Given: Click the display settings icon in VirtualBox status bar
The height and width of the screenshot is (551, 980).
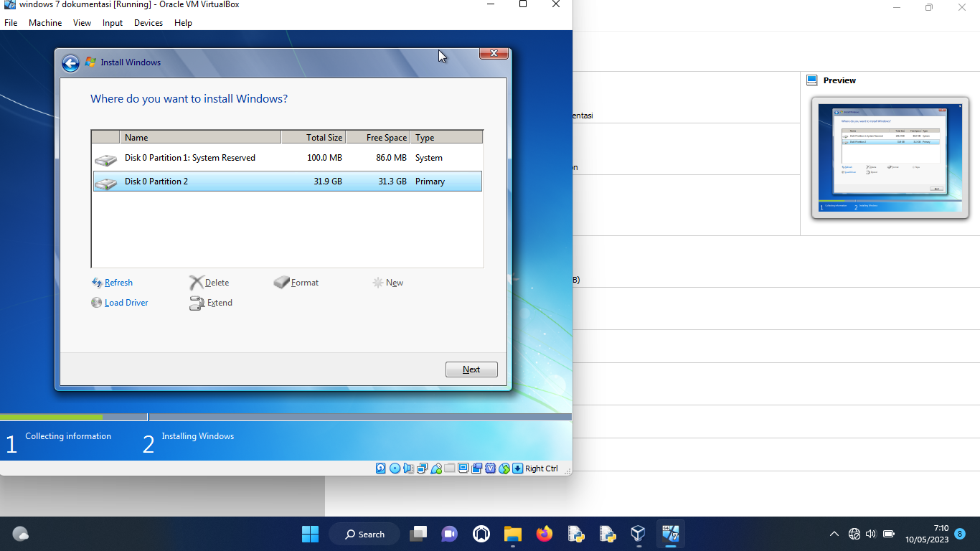Looking at the screenshot, I should click(463, 468).
